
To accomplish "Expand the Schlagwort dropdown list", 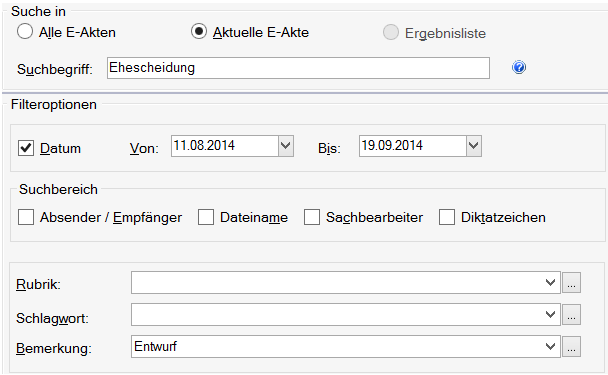I will (x=550, y=315).
